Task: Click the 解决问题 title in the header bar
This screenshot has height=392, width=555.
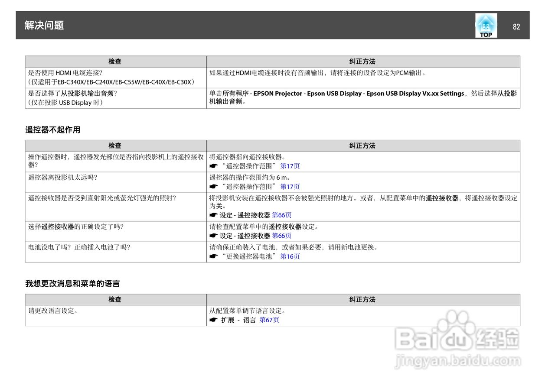Action: click(42, 26)
